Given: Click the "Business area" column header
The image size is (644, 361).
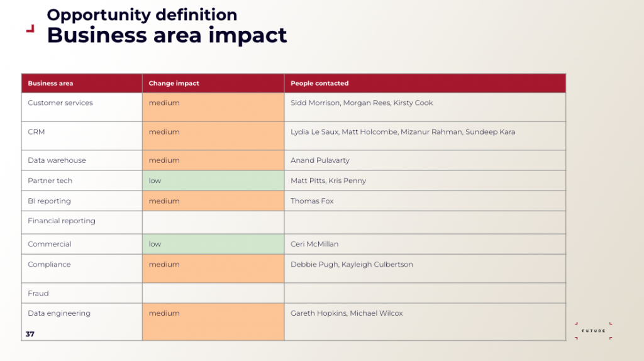Looking at the screenshot, I should (x=50, y=83).
